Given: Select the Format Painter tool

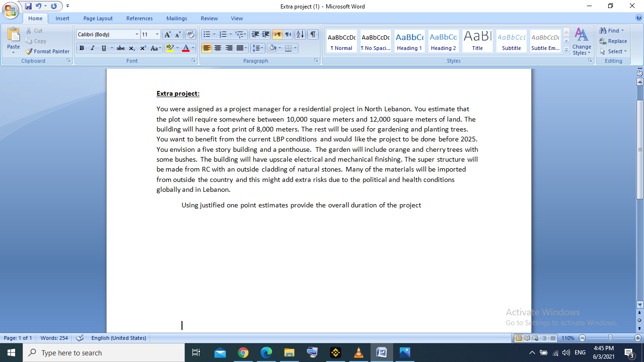Looking at the screenshot, I should pyautogui.click(x=47, y=51).
